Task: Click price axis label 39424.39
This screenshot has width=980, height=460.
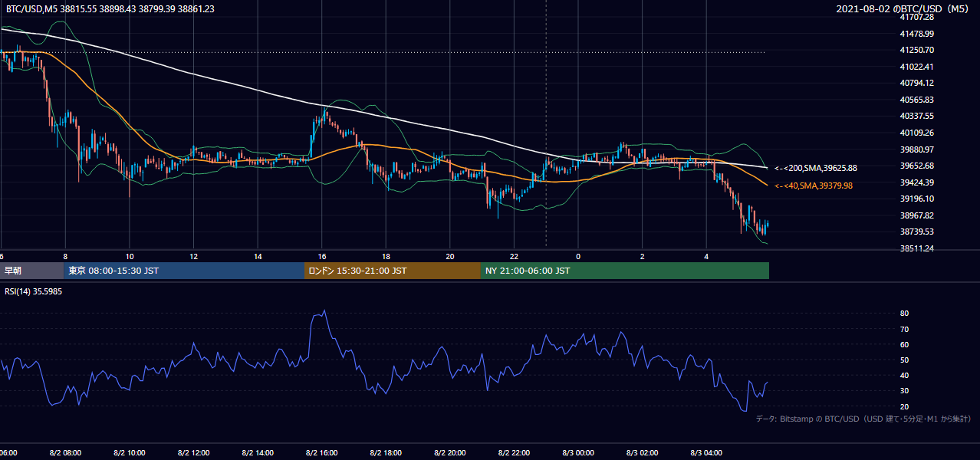Action: [916, 182]
